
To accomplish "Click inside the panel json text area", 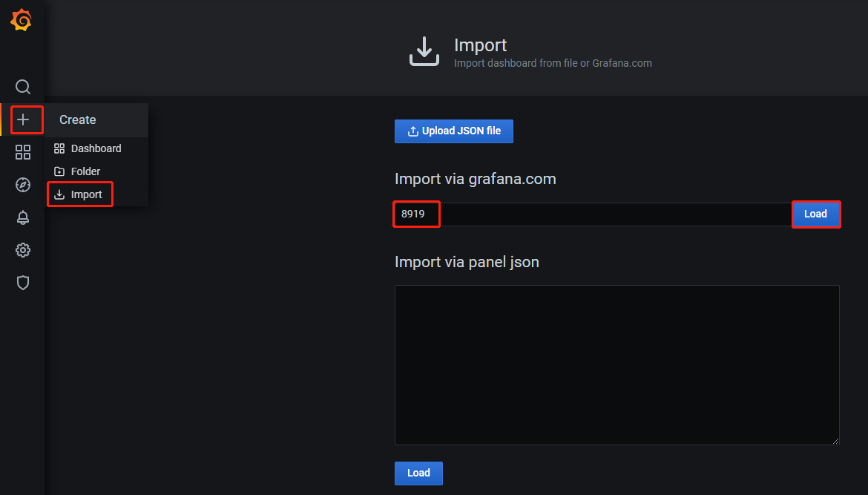I will coord(617,365).
